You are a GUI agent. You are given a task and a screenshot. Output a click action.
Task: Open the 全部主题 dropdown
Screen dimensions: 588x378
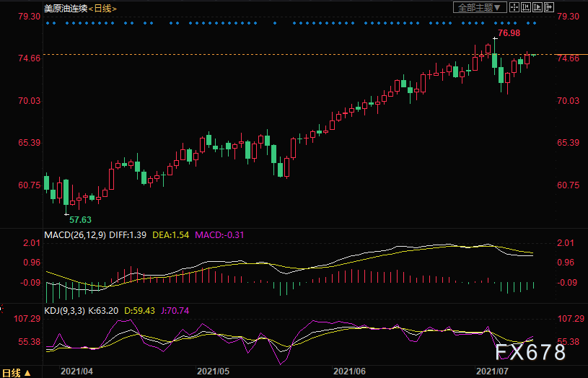[x=480, y=8]
